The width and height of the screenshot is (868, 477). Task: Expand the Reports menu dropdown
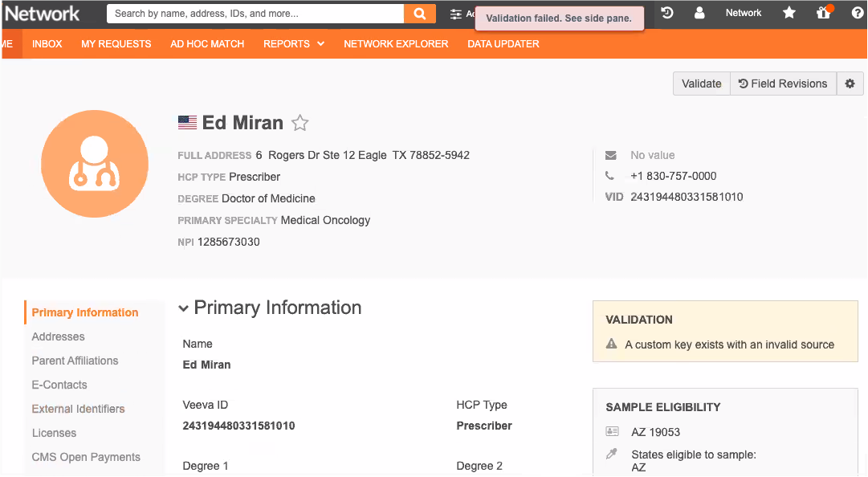(294, 44)
